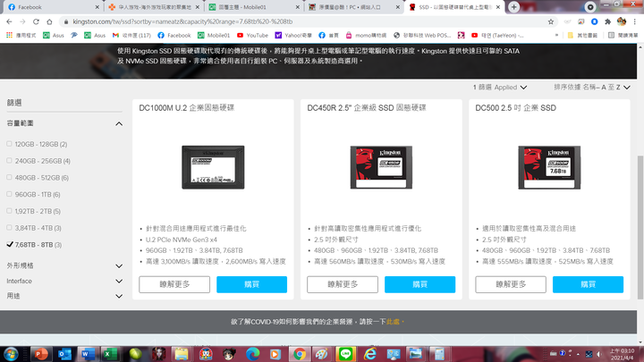Uncheck the 7.68TB - 8TB capacity filter
Screen dimensions: 644x362
[x=10, y=245]
